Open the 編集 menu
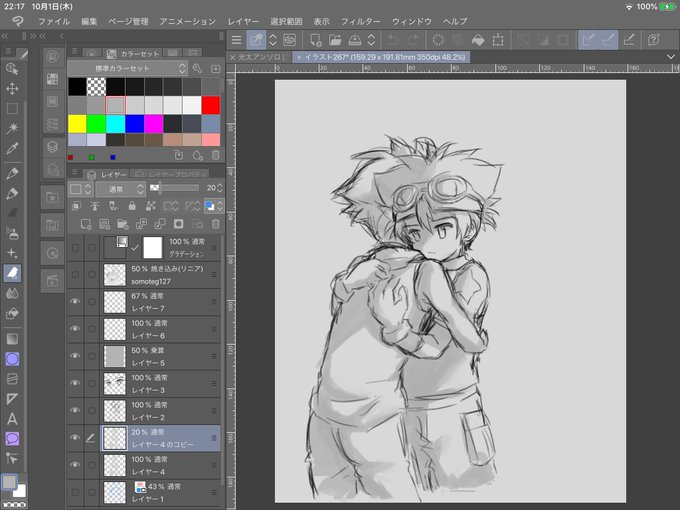This screenshot has height=510, width=680. (x=89, y=21)
